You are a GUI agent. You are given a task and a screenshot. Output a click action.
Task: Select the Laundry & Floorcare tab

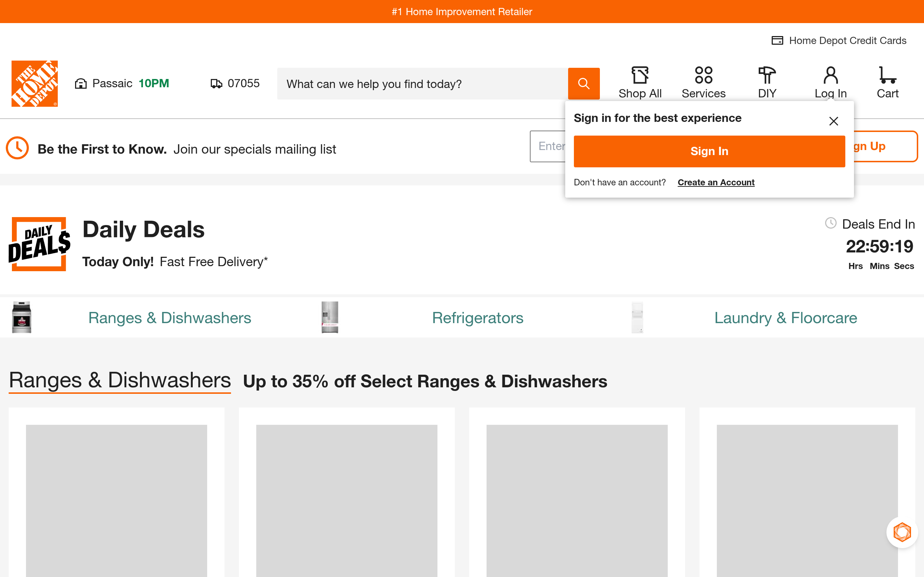point(786,317)
